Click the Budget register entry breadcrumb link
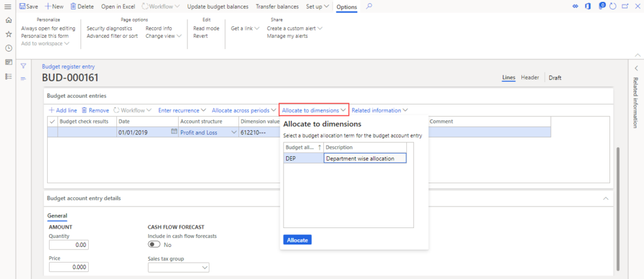The width and height of the screenshot is (644, 279). click(68, 66)
